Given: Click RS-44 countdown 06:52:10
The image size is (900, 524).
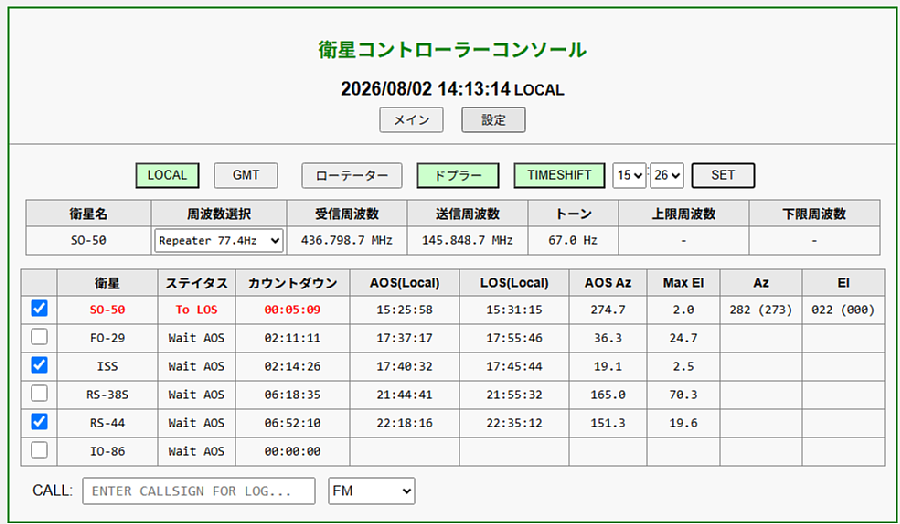Looking at the screenshot, I should point(292,423).
